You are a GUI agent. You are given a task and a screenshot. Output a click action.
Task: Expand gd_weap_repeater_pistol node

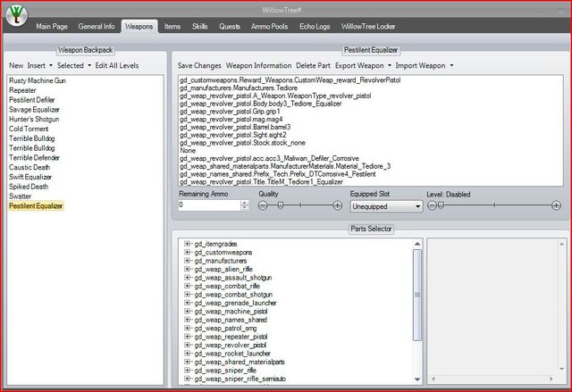[x=187, y=337]
